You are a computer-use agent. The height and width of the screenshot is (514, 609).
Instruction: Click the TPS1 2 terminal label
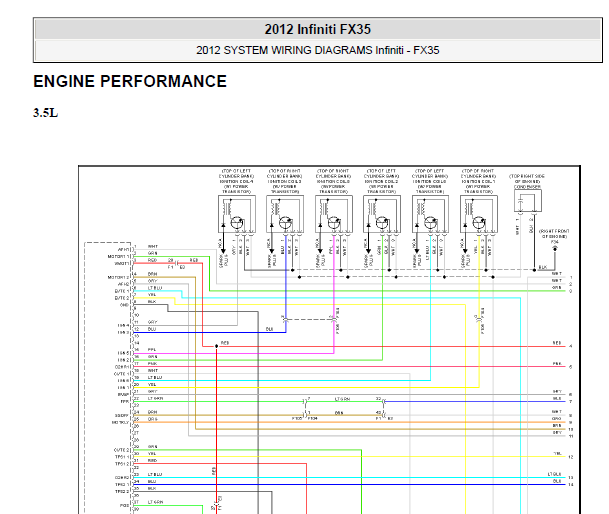[122, 464]
